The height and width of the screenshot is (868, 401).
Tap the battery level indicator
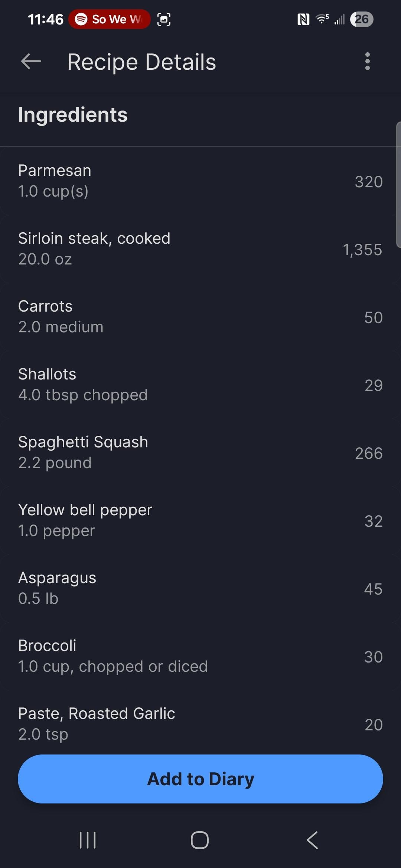pos(361,19)
